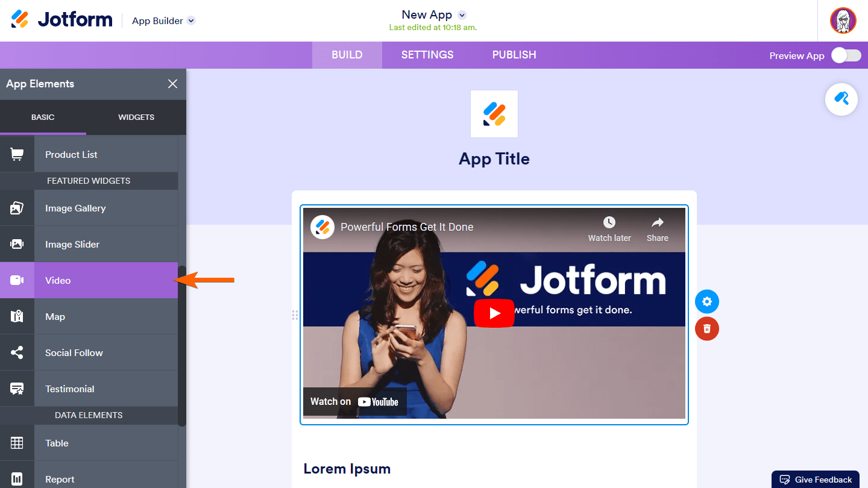The image size is (868, 488).
Task: Click the App Elements panel scrollbar
Action: (182, 345)
